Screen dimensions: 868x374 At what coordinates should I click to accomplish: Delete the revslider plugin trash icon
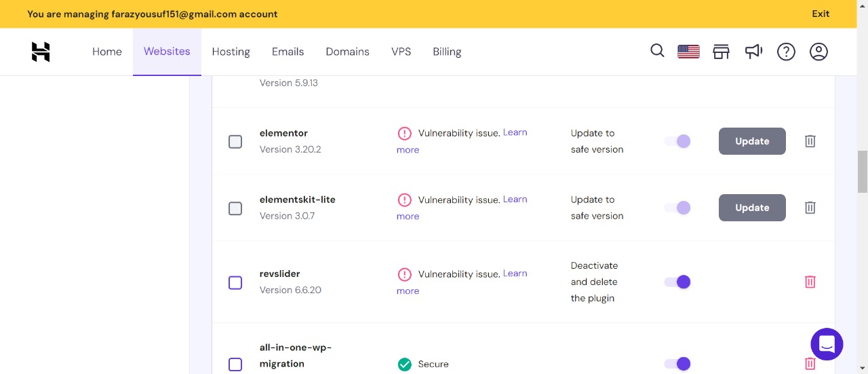[x=810, y=282]
